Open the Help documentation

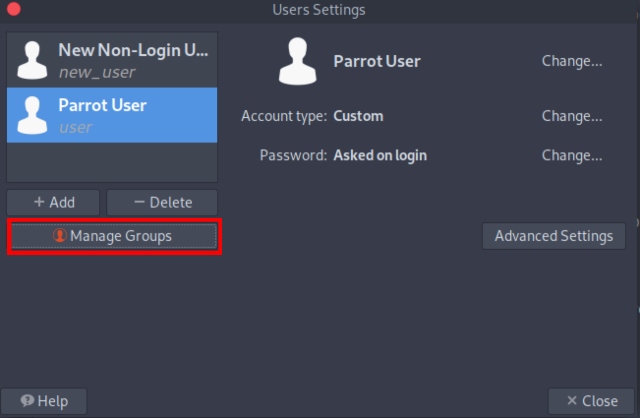[x=44, y=401]
